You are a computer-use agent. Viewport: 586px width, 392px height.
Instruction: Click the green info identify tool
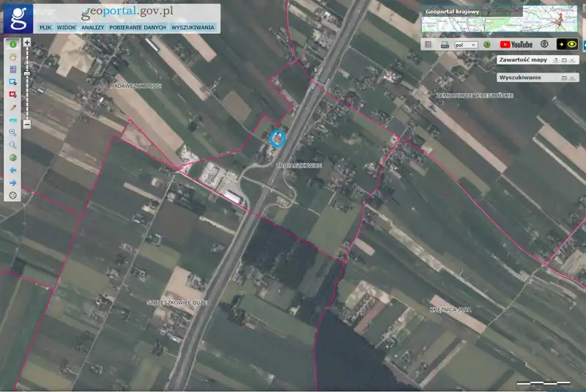point(12,44)
